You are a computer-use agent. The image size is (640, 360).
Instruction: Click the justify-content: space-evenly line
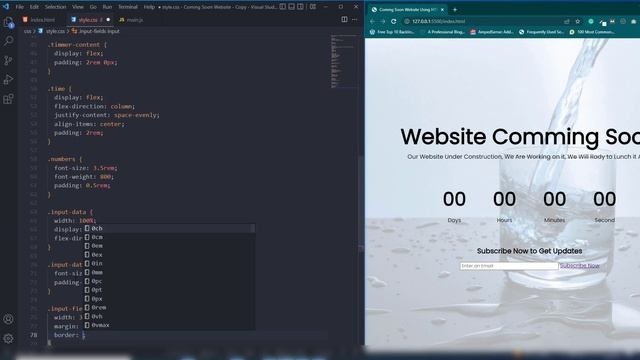[x=107, y=115]
